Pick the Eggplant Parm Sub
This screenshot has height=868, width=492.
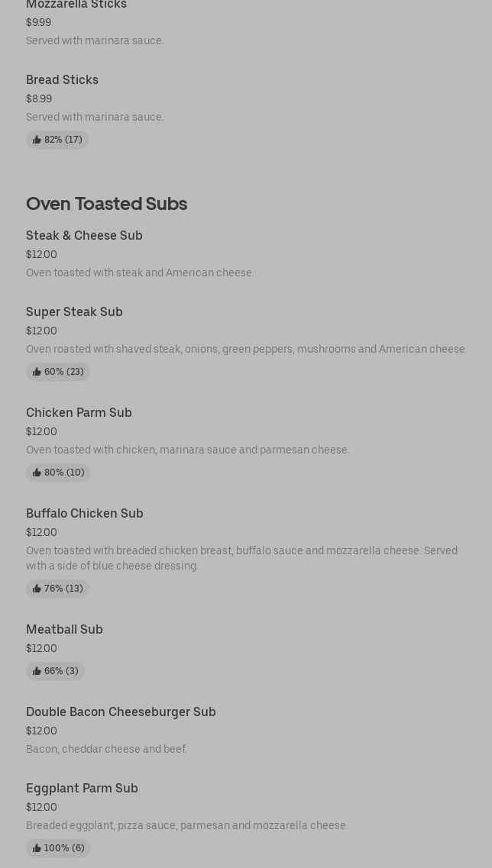click(82, 788)
